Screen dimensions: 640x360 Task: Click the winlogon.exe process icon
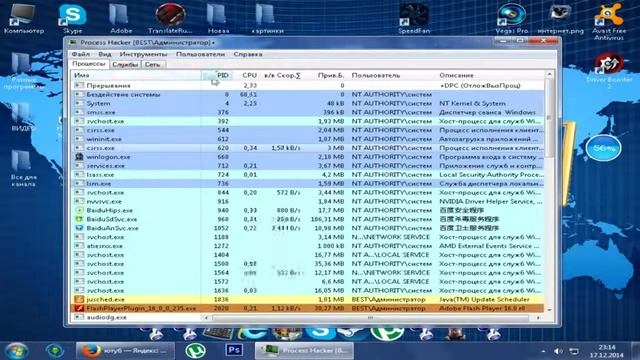click(x=79, y=157)
